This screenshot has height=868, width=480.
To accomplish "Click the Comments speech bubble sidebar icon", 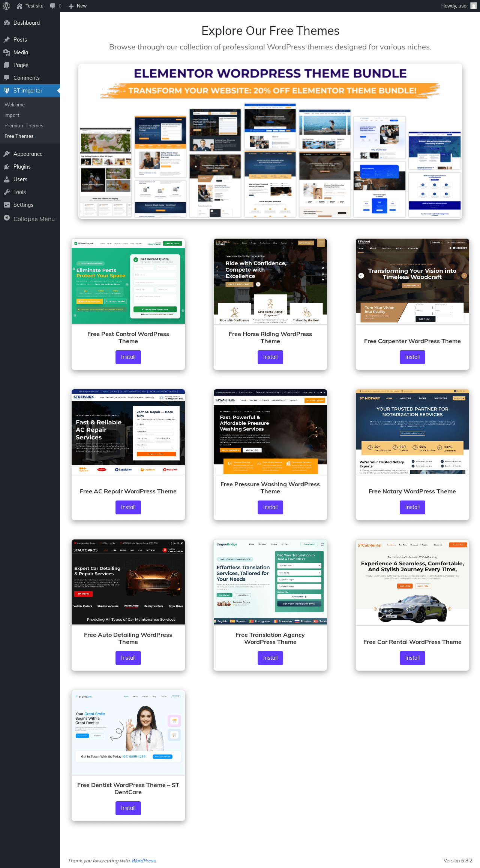I will point(7,78).
